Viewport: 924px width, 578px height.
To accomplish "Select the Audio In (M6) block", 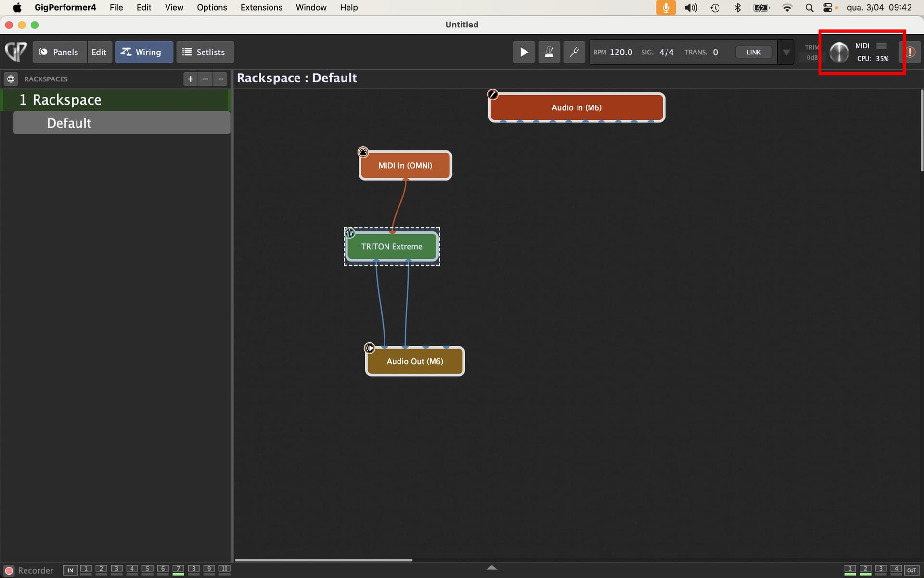I will pyautogui.click(x=577, y=107).
